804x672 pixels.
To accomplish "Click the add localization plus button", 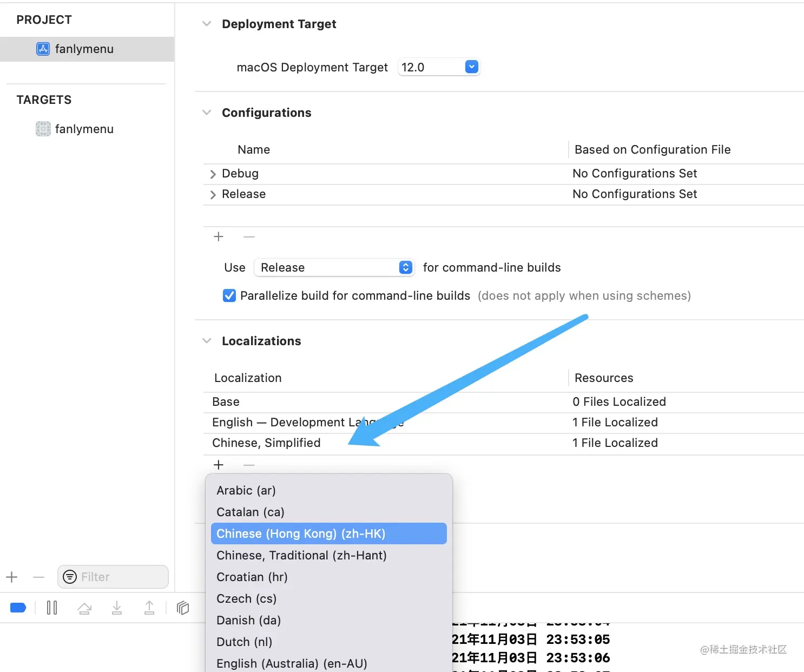I will point(219,465).
